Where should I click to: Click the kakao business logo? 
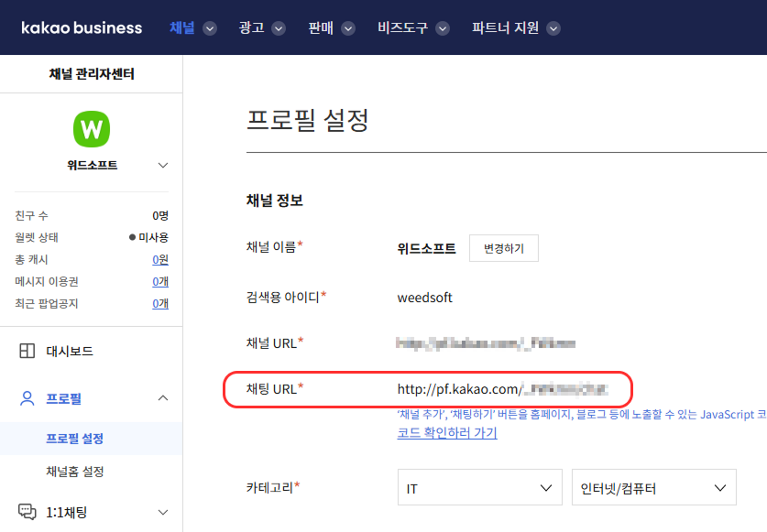82,27
